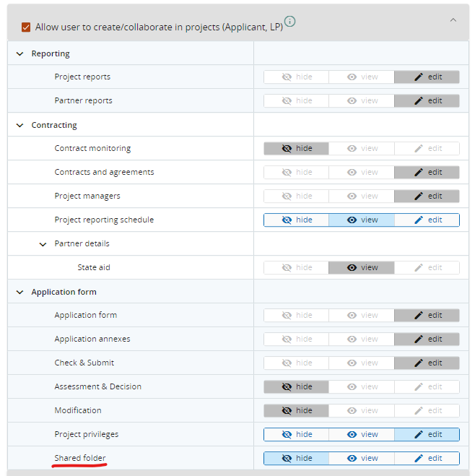This screenshot has height=476, width=475.
Task: Collapse the Partner details subsection
Action: tap(43, 244)
